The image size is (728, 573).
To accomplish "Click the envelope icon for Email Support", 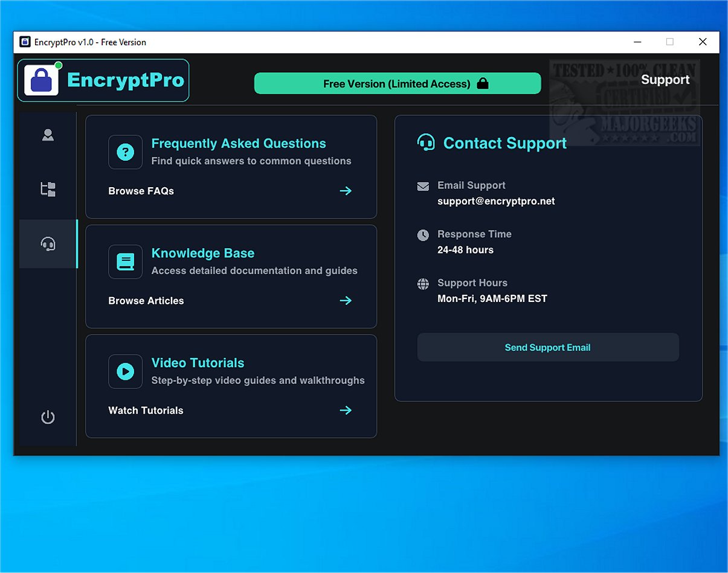I will 423,187.
